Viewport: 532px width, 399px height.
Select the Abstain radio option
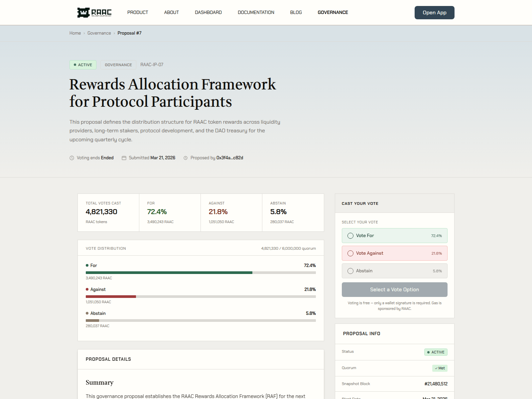(x=350, y=271)
